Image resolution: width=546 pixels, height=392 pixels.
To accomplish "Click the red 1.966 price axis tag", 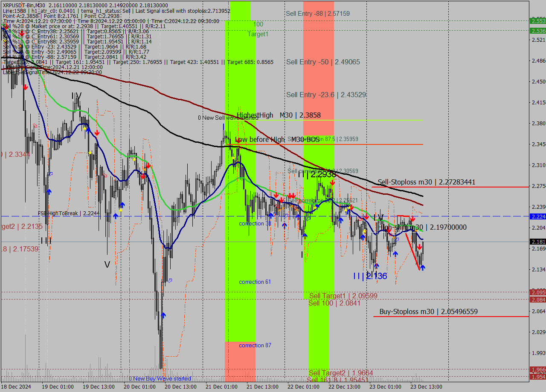I will coord(537,369).
